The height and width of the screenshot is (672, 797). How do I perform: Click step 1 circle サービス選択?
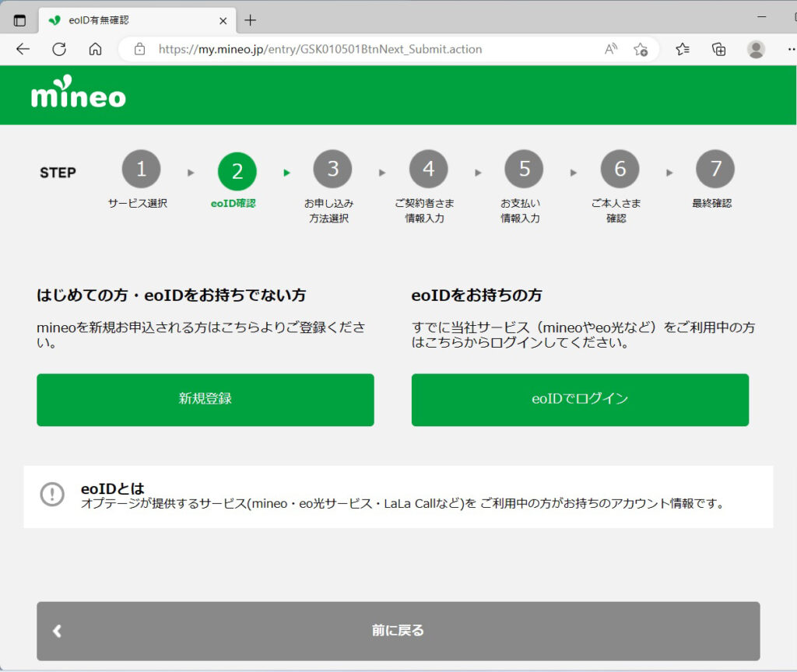(142, 169)
